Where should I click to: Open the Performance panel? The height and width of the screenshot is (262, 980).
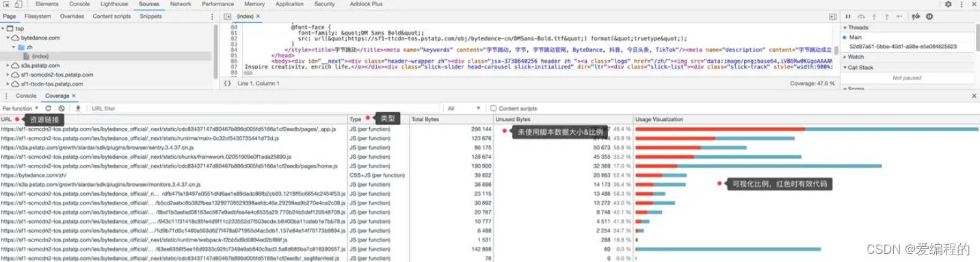click(218, 4)
